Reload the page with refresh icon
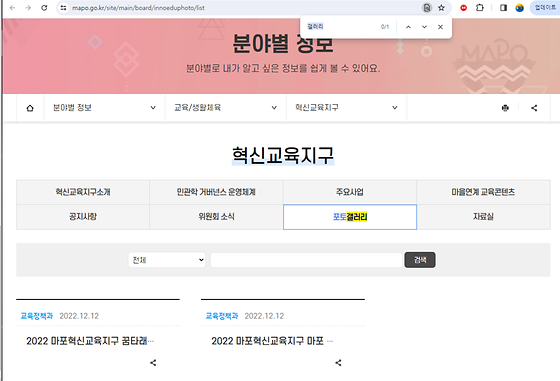 click(x=44, y=7)
